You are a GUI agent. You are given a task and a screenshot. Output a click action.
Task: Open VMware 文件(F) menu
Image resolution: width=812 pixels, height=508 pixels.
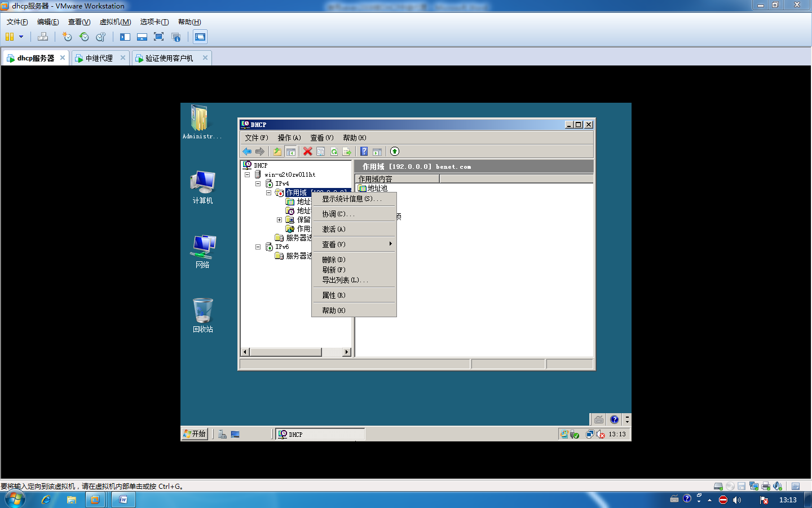(17, 22)
